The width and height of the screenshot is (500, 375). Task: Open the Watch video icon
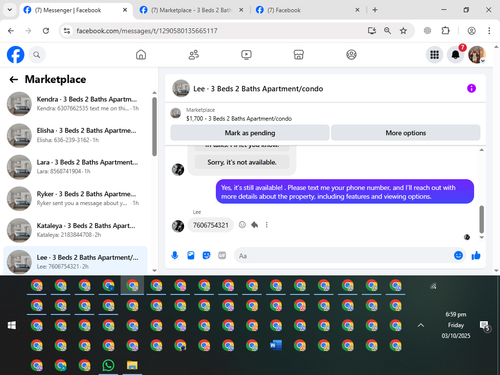[x=246, y=55]
